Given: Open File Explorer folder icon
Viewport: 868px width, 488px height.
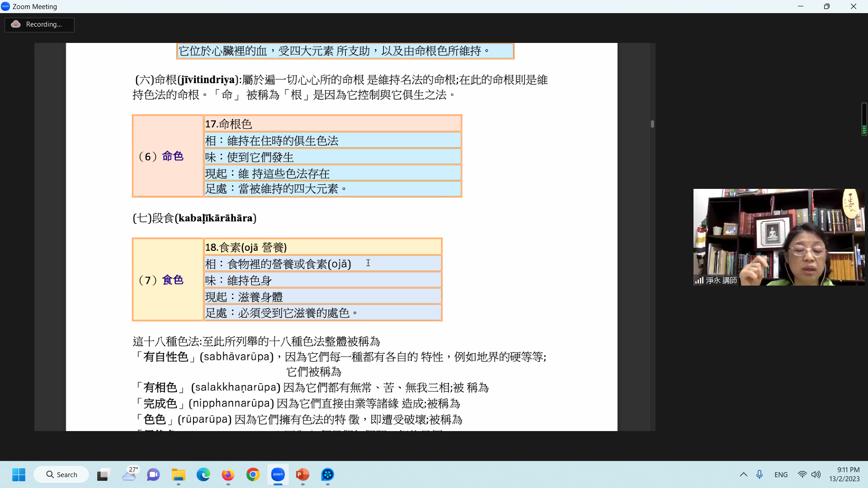Looking at the screenshot, I should pyautogui.click(x=178, y=474).
